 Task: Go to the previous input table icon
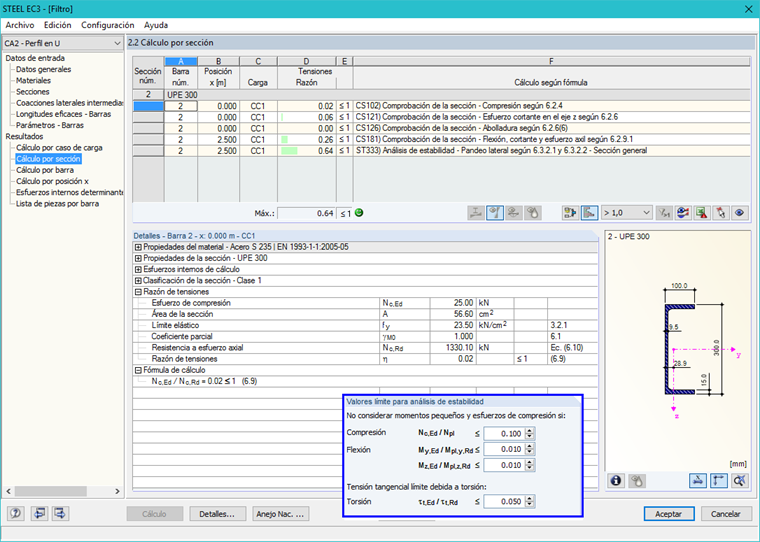tap(39, 513)
